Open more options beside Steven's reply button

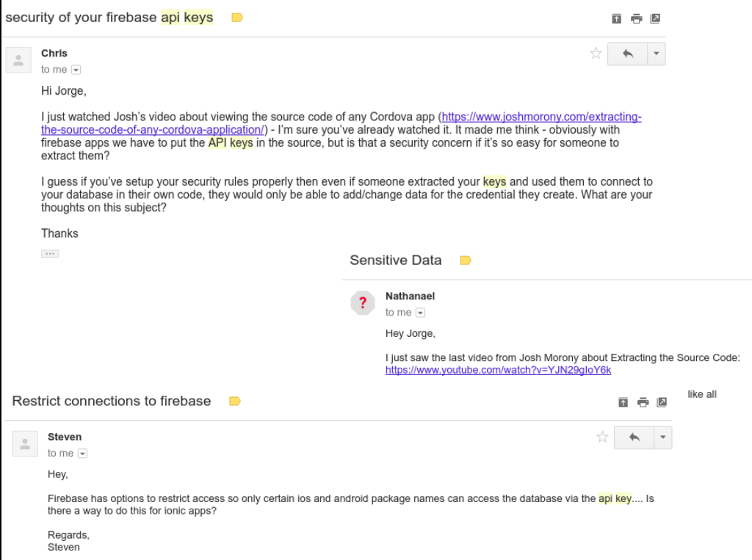(663, 437)
